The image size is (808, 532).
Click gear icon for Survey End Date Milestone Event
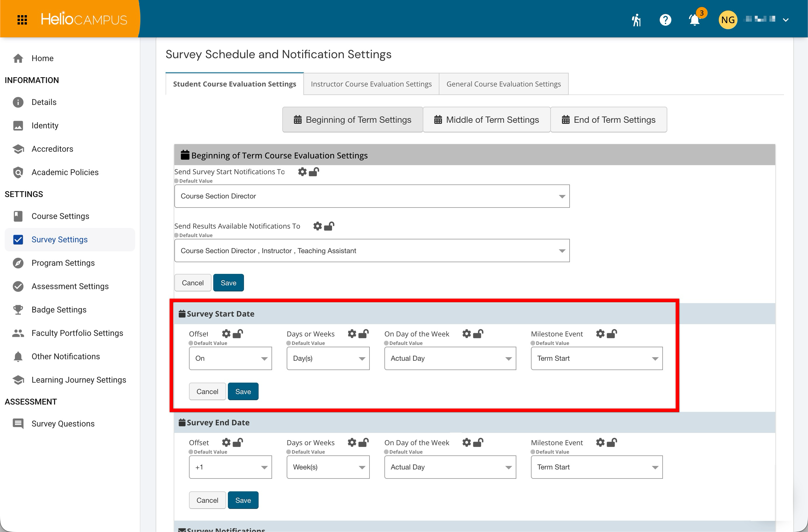click(600, 443)
